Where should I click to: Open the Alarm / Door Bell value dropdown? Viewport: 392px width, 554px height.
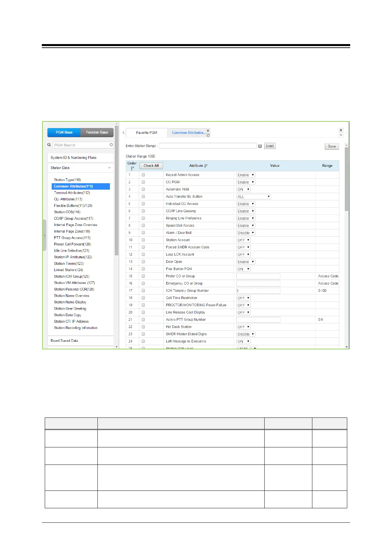[x=246, y=233]
